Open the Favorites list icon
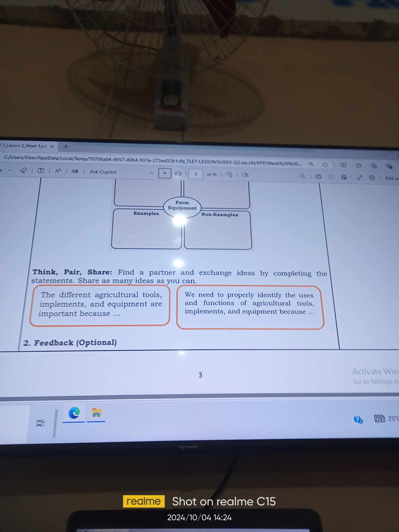This screenshot has width=399, height=532. pyautogui.click(x=359, y=165)
